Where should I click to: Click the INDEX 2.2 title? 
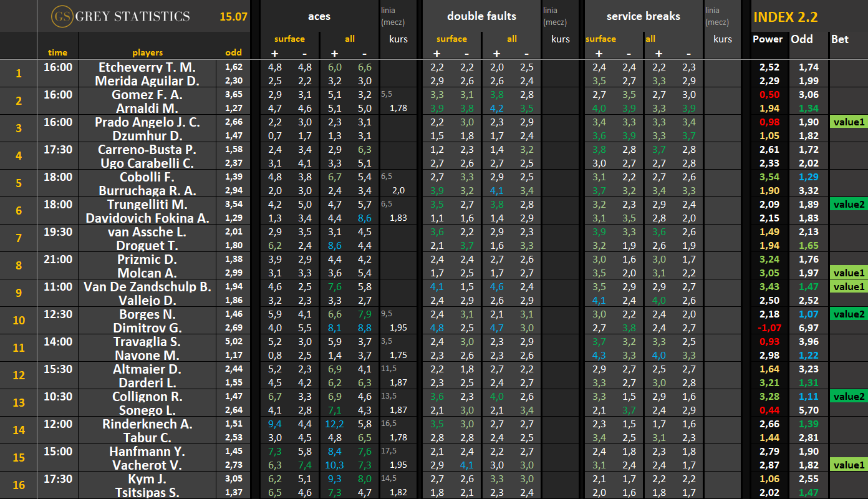[785, 17]
